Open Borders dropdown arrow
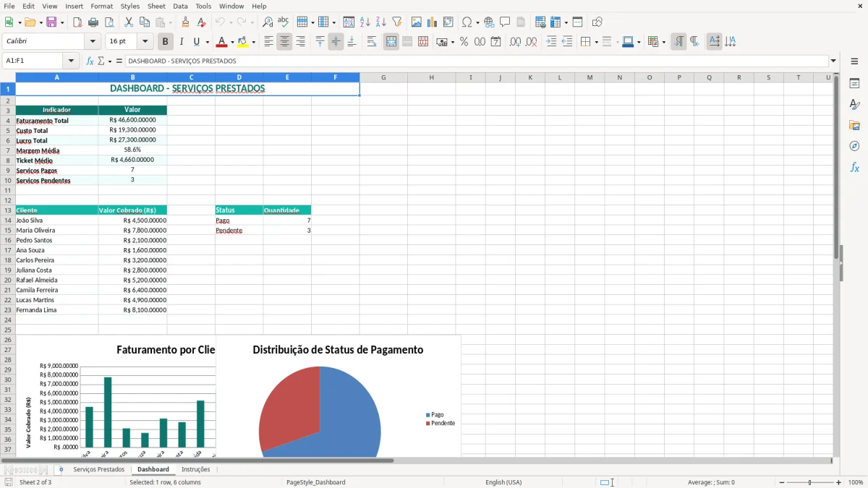Screen dimensions: 868x488 pyautogui.click(x=595, y=42)
